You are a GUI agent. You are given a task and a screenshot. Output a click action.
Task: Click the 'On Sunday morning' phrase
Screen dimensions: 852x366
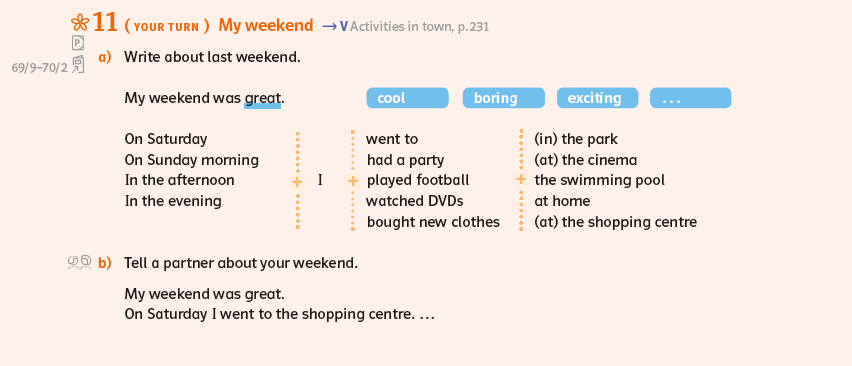[192, 160]
